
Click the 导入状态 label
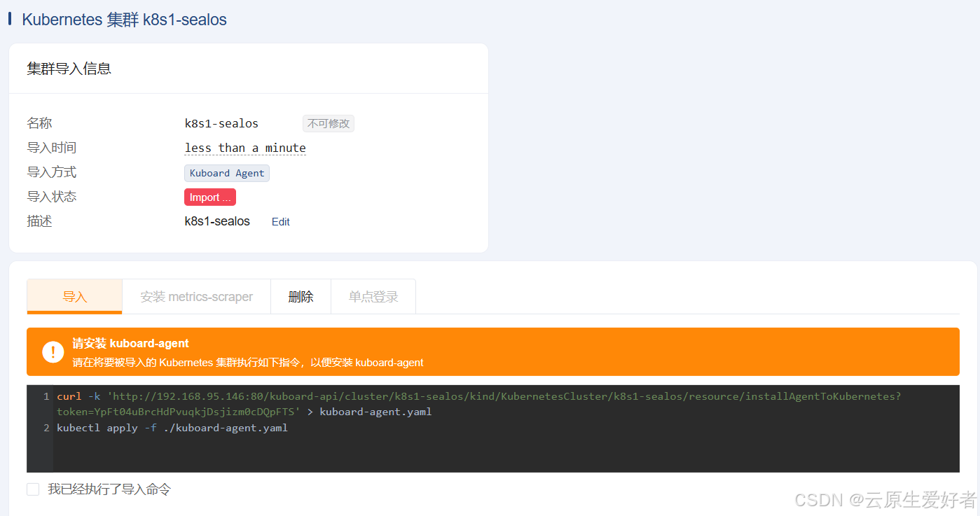[52, 197]
